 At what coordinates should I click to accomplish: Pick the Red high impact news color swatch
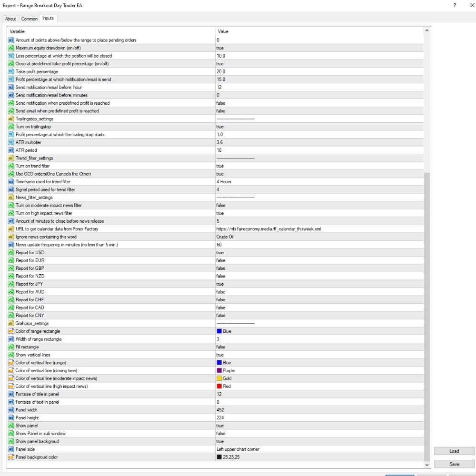click(x=219, y=387)
